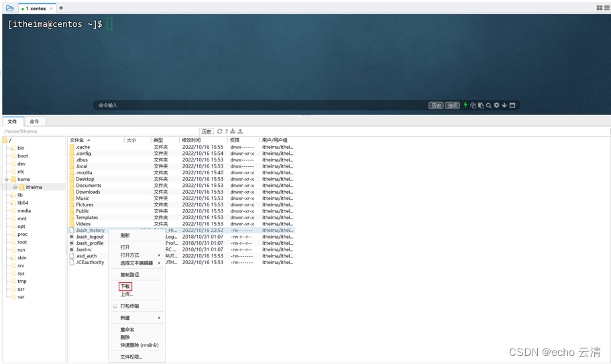Toggle the 打包传输 checkbox
Viewport: 611px width, 364px height.
point(115,306)
